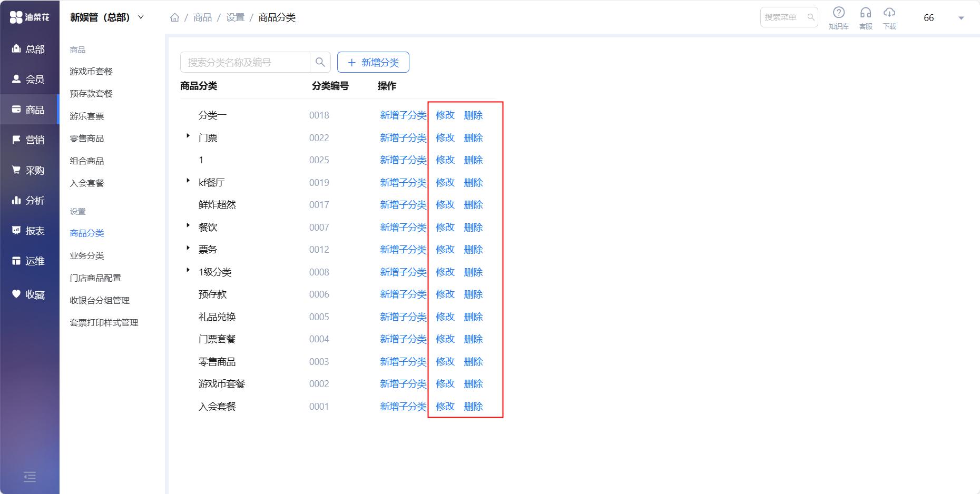Click category code 0001
Viewport: 980px width, 494px height.
319,407
